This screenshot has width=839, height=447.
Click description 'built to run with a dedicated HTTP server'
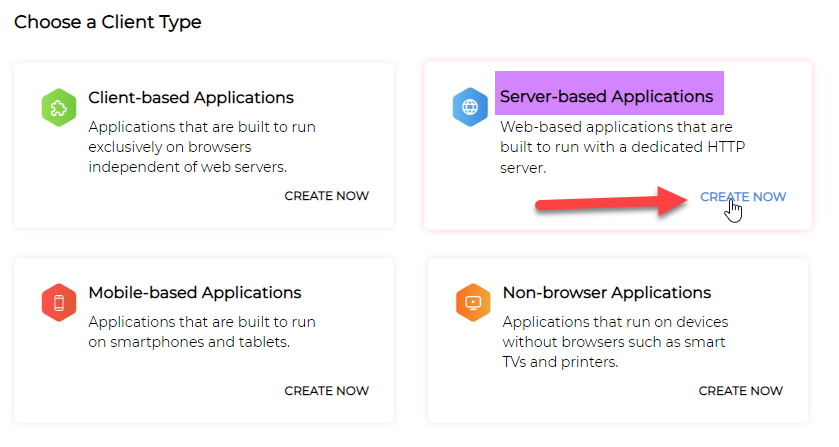coord(623,157)
